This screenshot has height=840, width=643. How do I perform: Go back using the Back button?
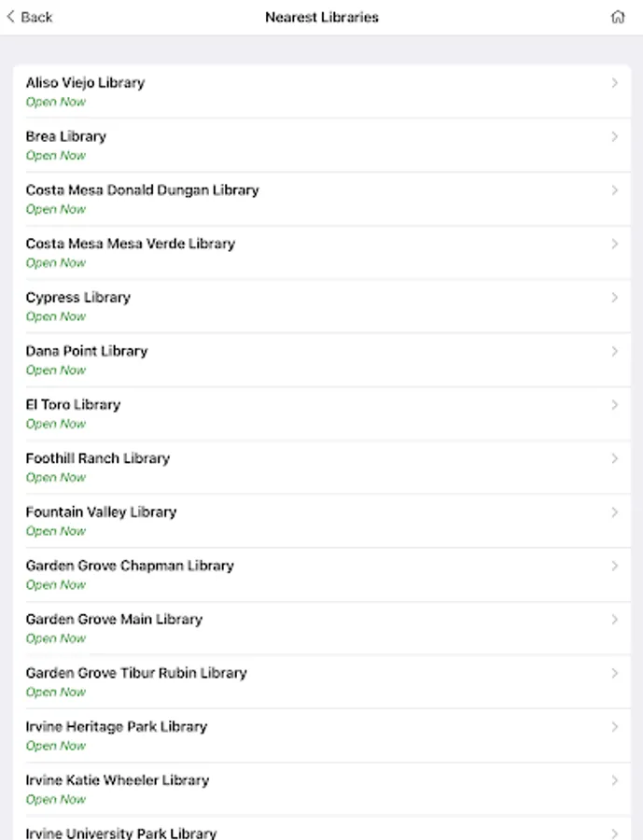(30, 17)
